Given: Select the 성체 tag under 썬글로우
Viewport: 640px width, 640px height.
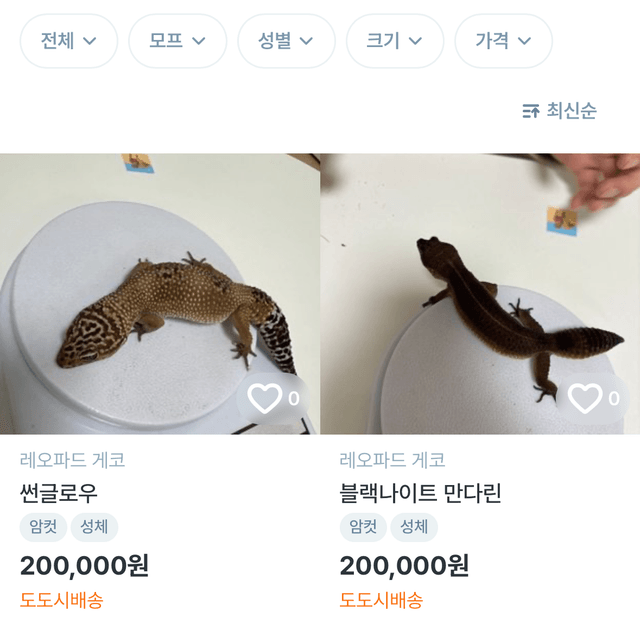Looking at the screenshot, I should (x=94, y=527).
